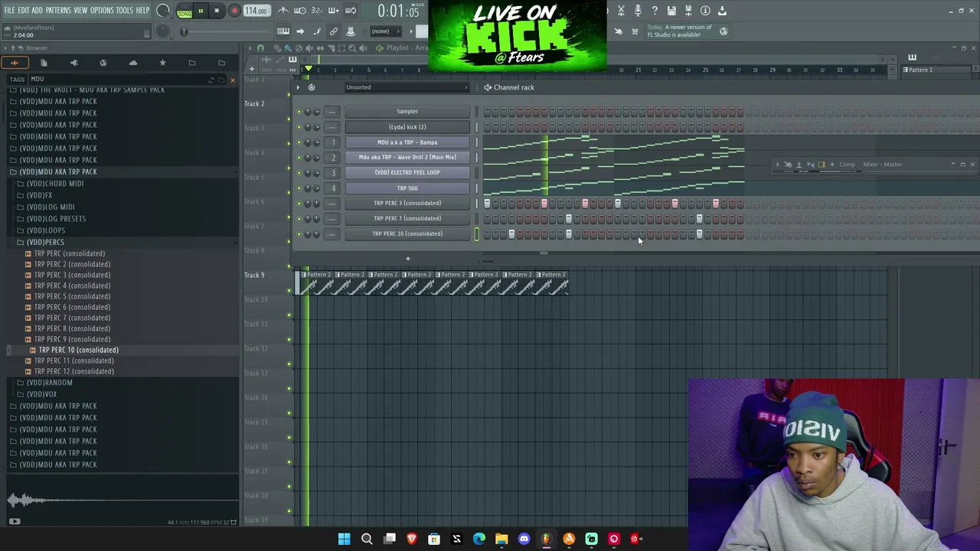
Task: Toggle the metronome icon
Action: 283,11
